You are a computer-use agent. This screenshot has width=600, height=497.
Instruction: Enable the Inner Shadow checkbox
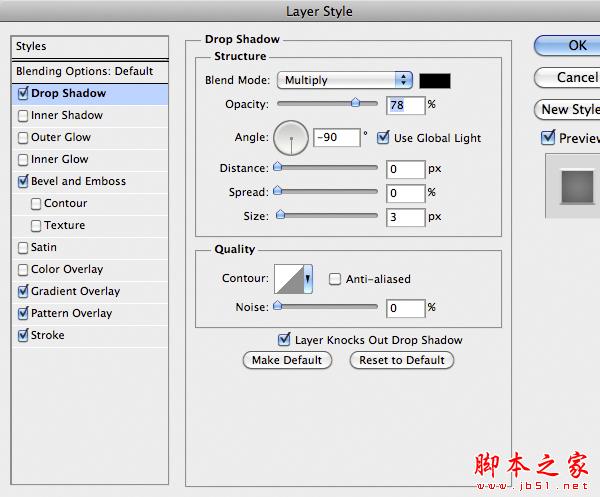pos(23,116)
